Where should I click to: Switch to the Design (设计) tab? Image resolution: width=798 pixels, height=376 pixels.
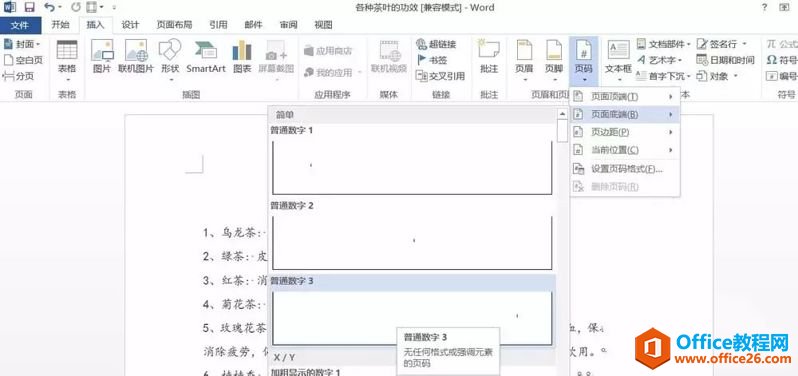tap(130, 25)
